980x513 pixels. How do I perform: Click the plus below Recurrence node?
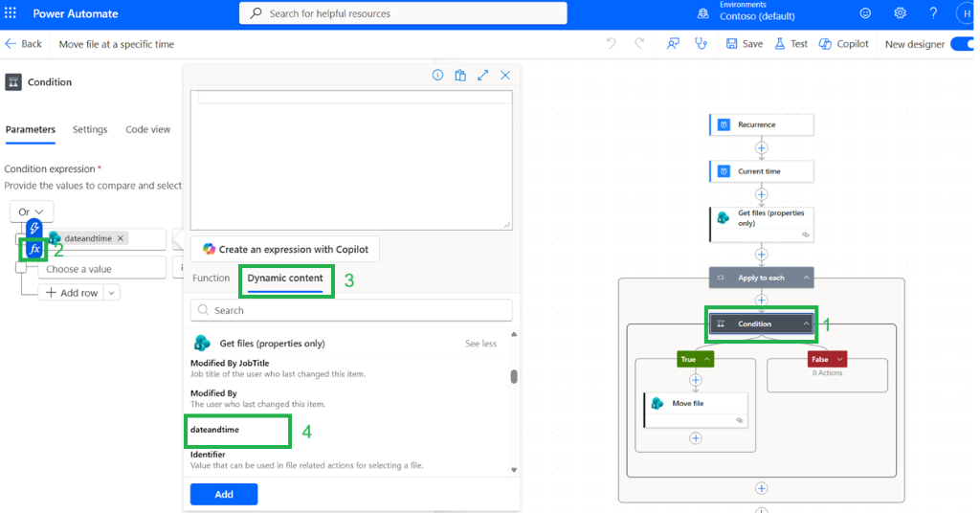pyautogui.click(x=761, y=148)
